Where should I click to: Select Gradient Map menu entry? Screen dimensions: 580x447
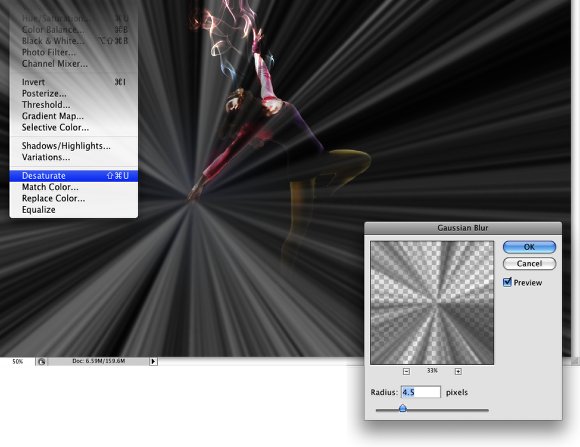click(74, 116)
